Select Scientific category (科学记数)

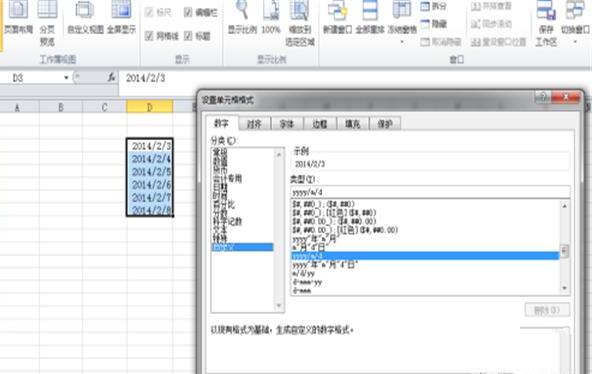[227, 221]
